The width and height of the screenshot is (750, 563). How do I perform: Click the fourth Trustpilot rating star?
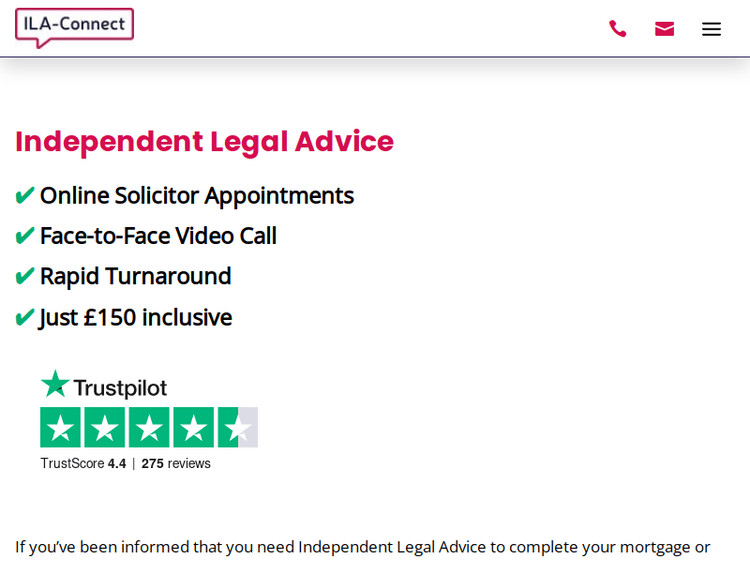click(x=193, y=427)
